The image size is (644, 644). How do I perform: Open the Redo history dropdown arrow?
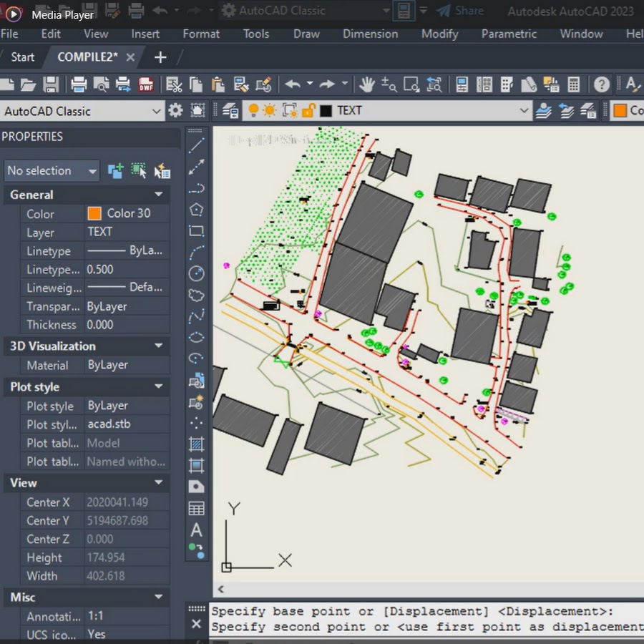click(x=345, y=84)
